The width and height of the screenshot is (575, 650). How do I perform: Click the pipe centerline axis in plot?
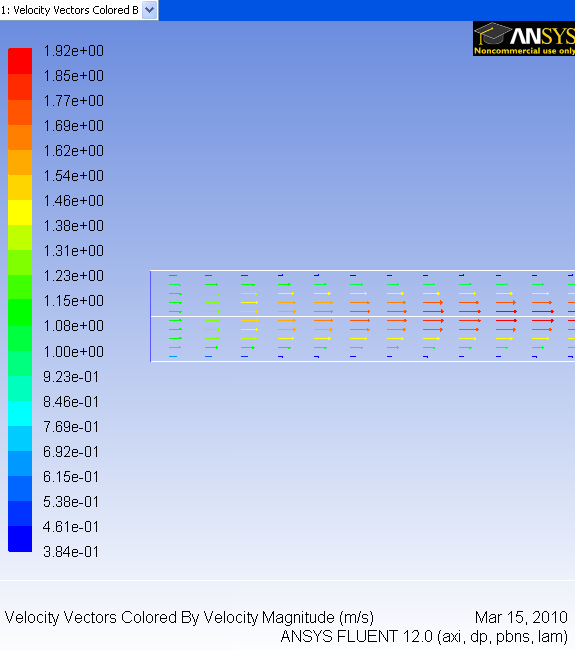pyautogui.click(x=363, y=317)
